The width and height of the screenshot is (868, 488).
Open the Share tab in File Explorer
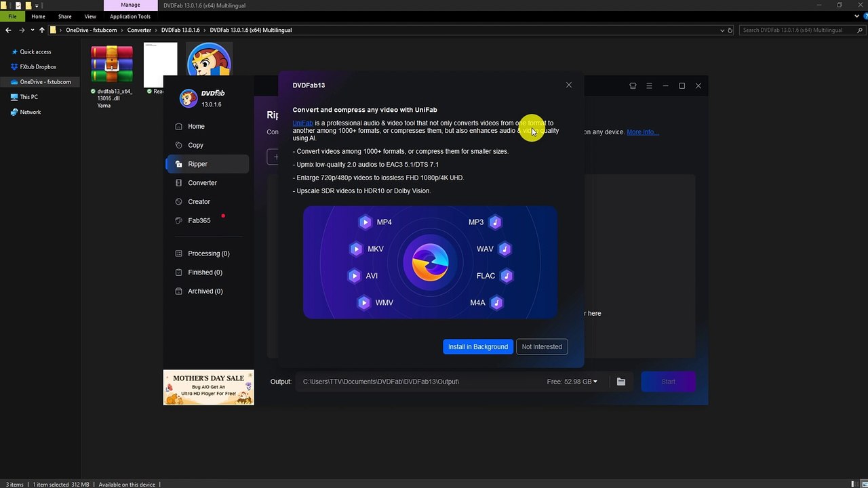point(65,16)
